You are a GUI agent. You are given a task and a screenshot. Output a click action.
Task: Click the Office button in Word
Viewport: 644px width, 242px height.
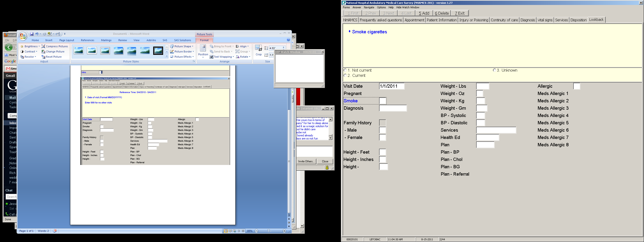coord(23,36)
